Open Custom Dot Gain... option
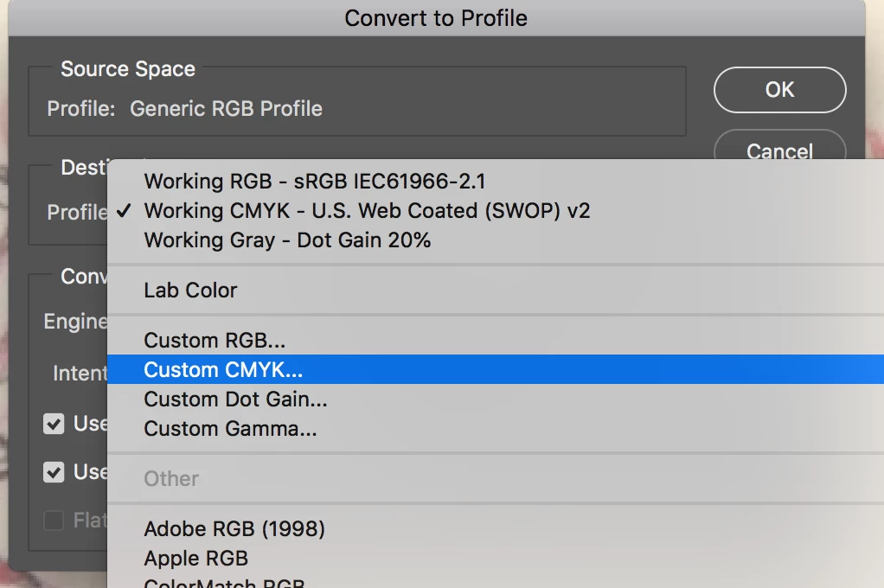 click(235, 399)
